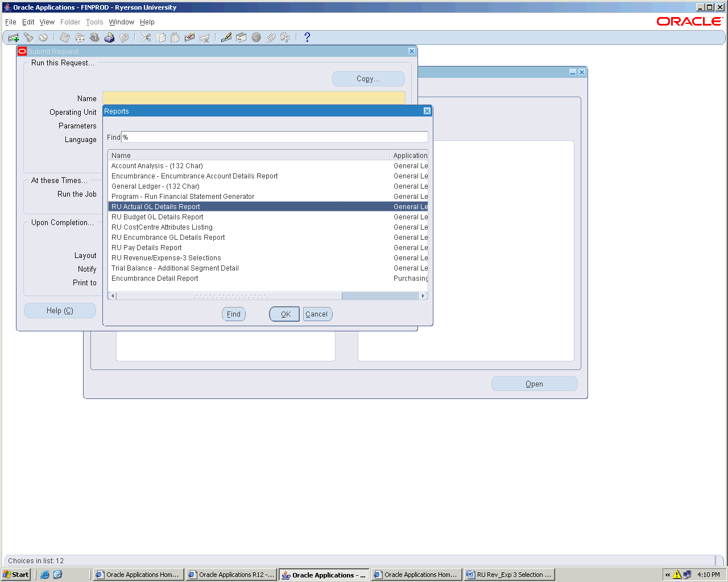
Task: Cancel the Reports list dialog
Action: (x=317, y=314)
